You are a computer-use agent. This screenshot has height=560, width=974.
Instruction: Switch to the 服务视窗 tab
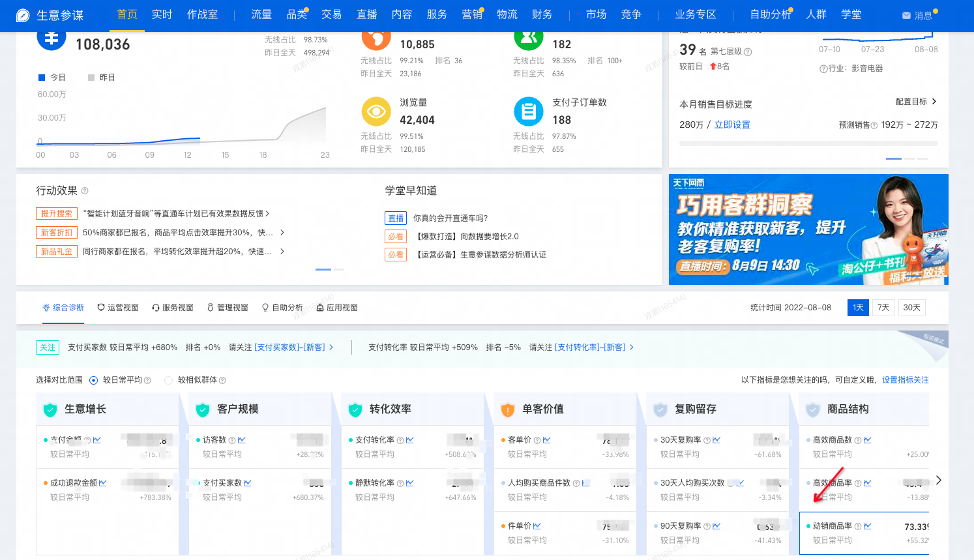pos(173,308)
